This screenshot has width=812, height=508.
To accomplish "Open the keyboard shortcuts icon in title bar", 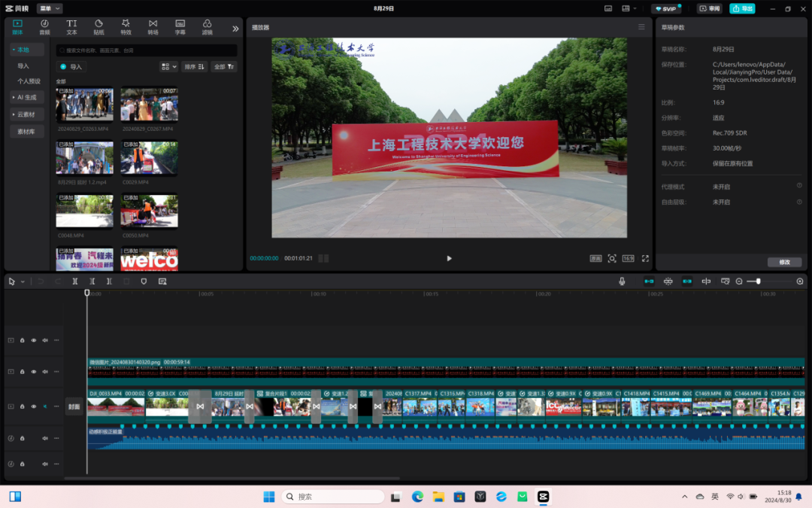I will pos(608,8).
